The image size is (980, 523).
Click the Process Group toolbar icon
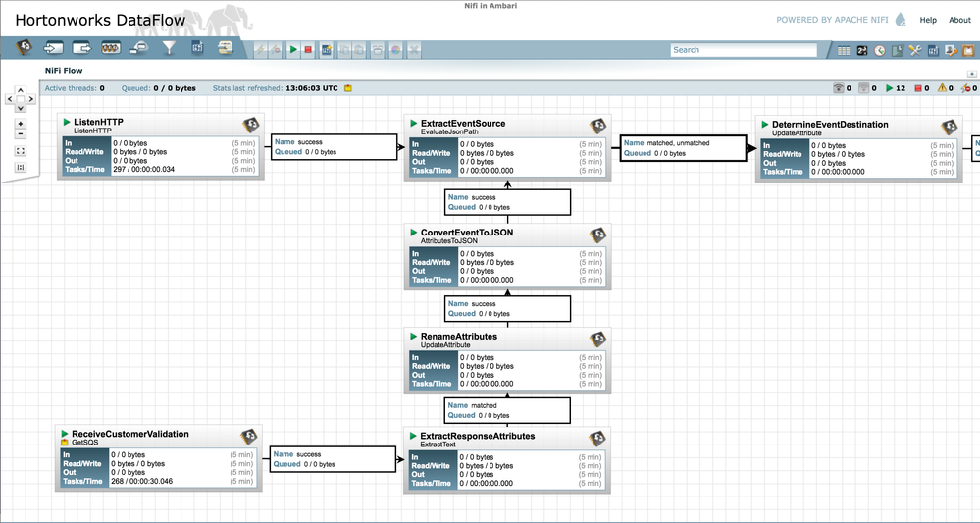[x=111, y=47]
